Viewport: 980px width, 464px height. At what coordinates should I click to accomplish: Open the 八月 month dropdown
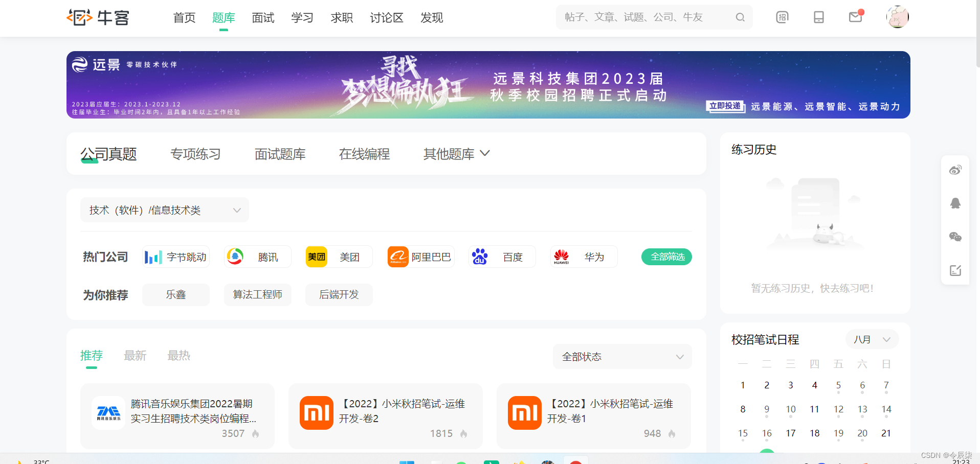pyautogui.click(x=872, y=340)
